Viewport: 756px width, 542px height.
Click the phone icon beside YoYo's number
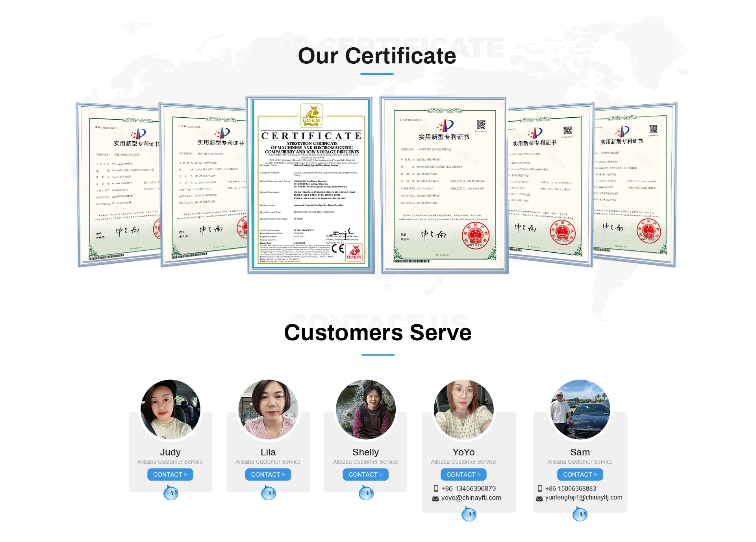[436, 488]
